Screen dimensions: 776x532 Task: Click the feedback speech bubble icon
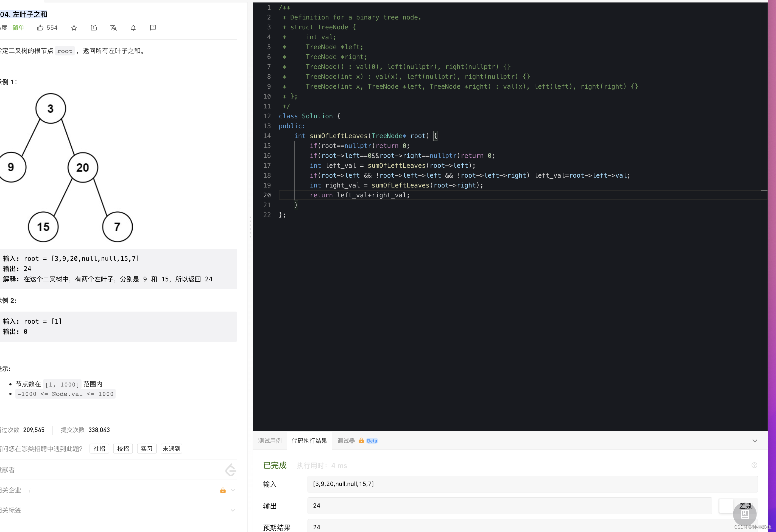click(x=153, y=28)
